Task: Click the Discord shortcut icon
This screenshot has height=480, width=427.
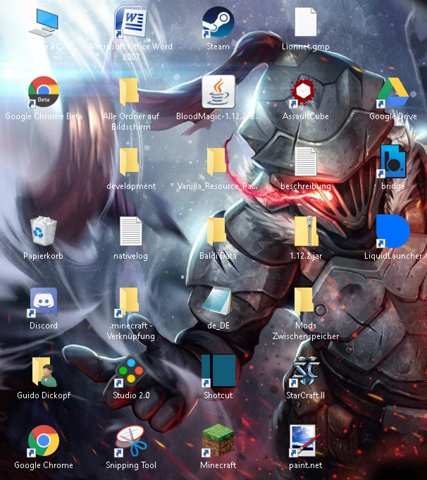Action: click(43, 302)
